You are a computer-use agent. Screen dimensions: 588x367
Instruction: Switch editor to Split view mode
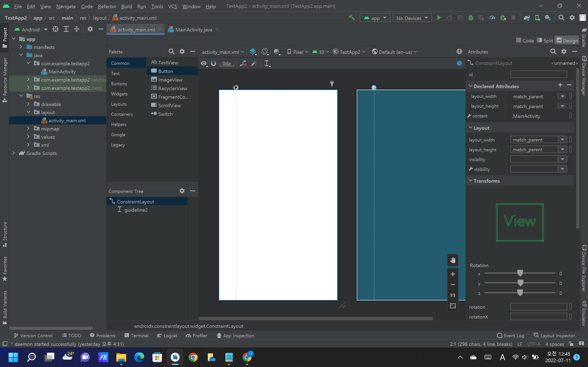[x=545, y=41]
